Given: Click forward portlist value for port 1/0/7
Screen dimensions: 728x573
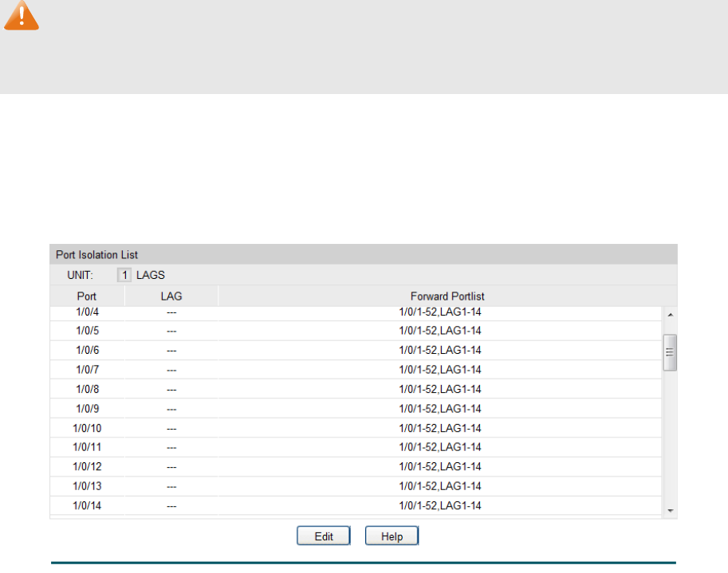Looking at the screenshot, I should (440, 370).
